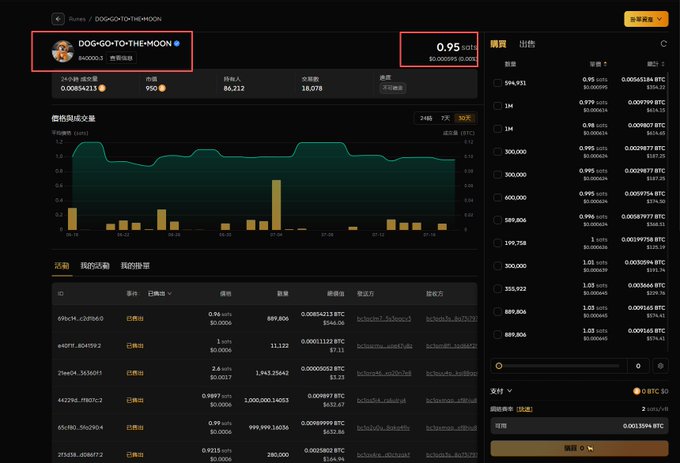Click the BTC coin icon beside 0.00854213
This screenshot has width=680, height=463.
(x=102, y=88)
